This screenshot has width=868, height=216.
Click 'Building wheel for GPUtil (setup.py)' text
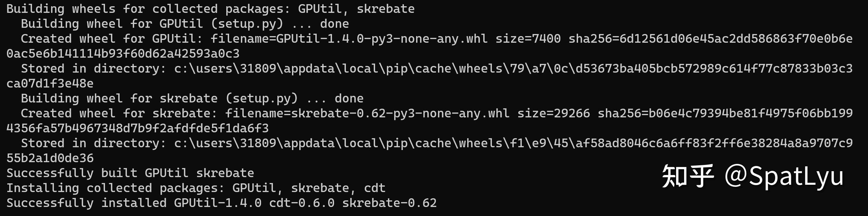pyautogui.click(x=152, y=24)
